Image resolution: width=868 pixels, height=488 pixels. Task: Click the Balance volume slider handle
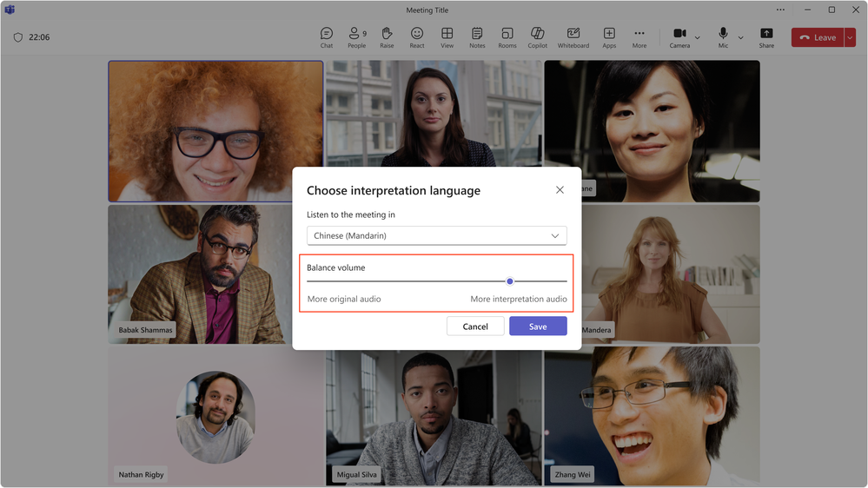[510, 281]
